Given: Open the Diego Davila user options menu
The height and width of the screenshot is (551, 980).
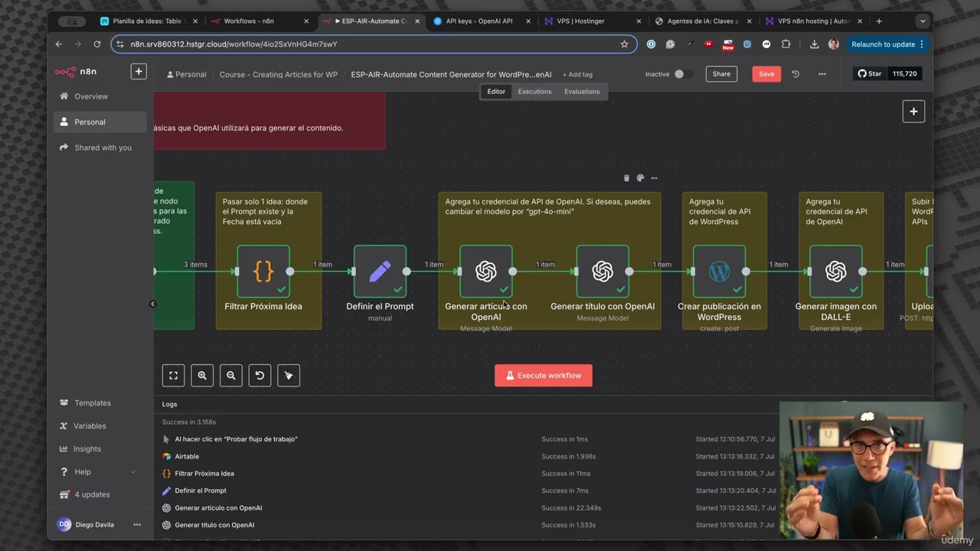Looking at the screenshot, I should pos(137,525).
